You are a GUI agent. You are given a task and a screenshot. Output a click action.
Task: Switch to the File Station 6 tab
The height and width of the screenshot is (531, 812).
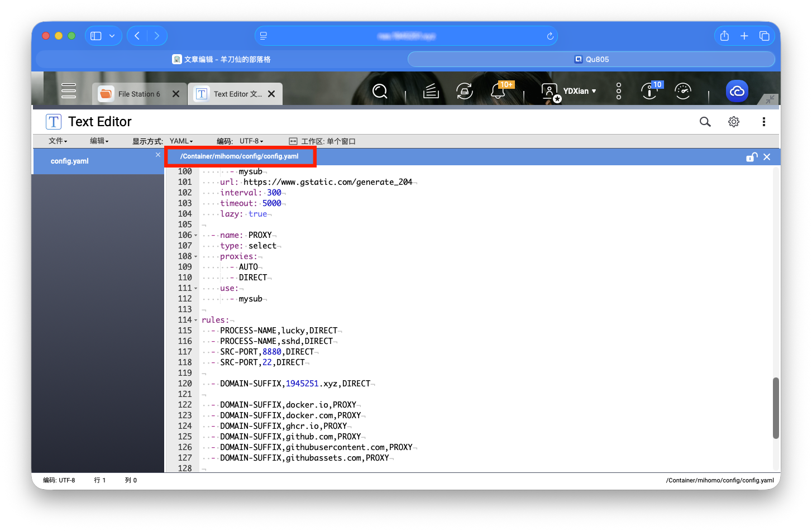[138, 94]
